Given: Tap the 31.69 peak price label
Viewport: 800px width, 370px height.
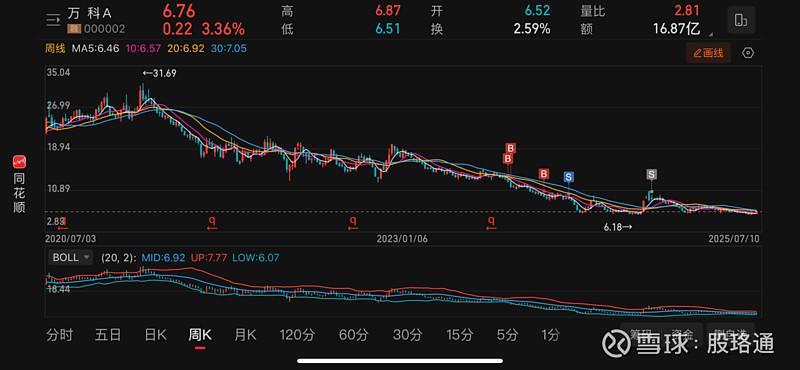Looking at the screenshot, I should [x=159, y=73].
